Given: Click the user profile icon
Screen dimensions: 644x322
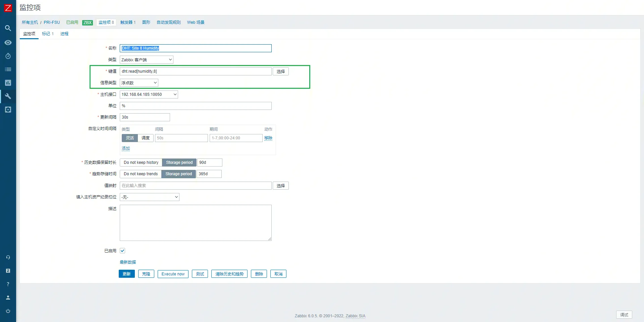Looking at the screenshot, I should 8,298.
